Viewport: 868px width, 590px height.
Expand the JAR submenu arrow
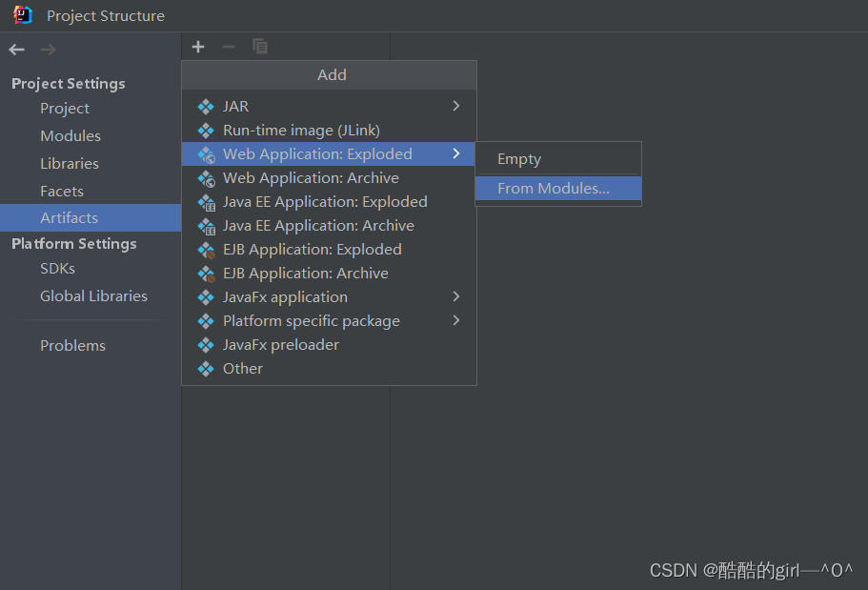(x=456, y=106)
